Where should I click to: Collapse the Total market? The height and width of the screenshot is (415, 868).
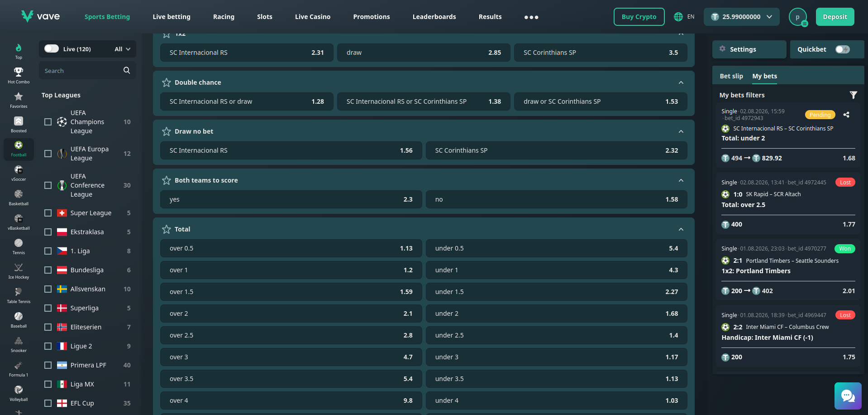point(681,229)
